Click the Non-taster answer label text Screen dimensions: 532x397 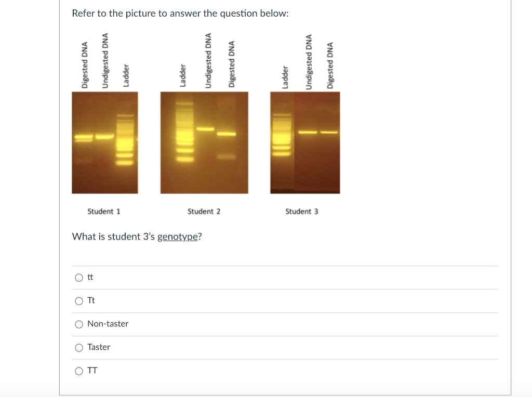click(x=108, y=324)
